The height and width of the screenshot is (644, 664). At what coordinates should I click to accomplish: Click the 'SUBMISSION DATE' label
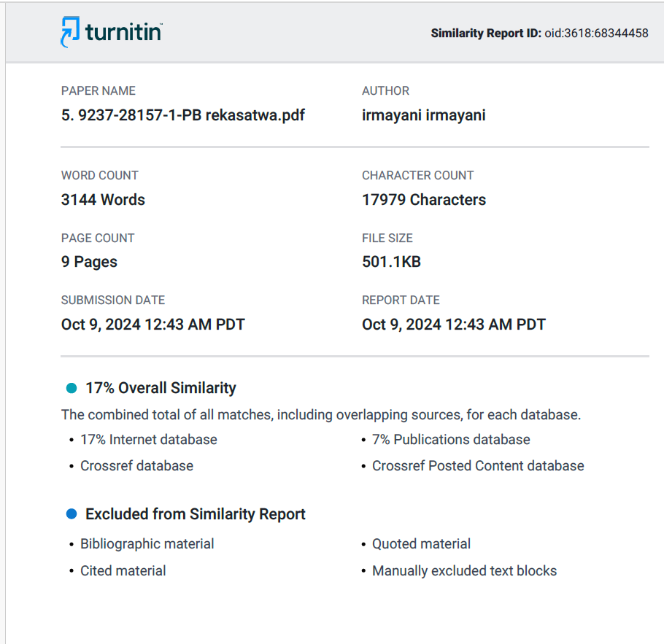(x=113, y=300)
